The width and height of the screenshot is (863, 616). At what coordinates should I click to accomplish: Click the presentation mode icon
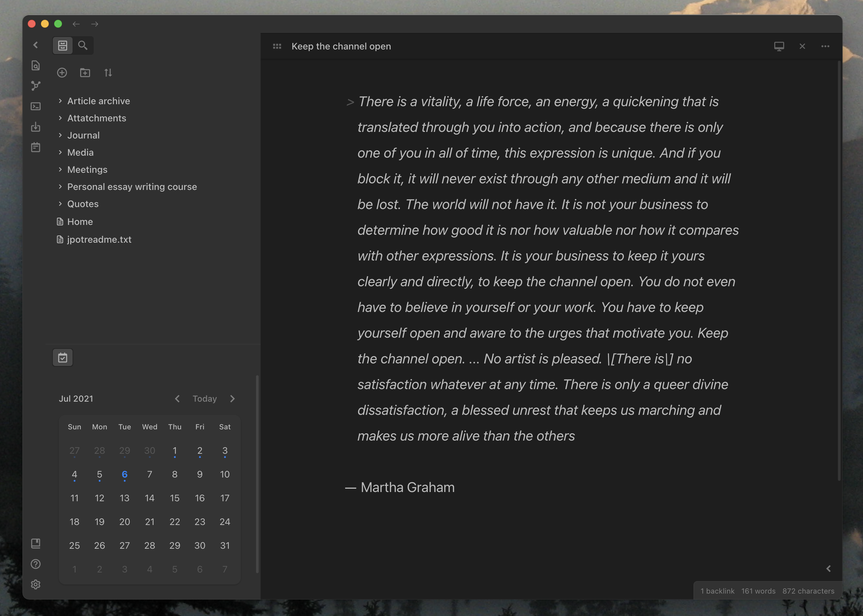(x=779, y=46)
